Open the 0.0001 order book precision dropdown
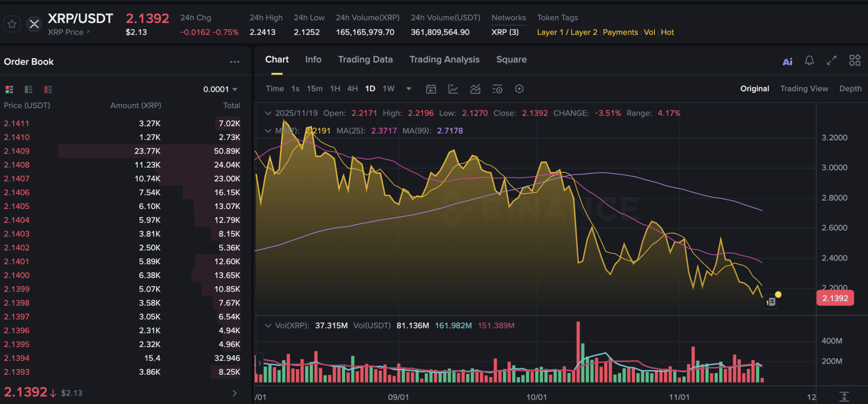The image size is (868, 404). point(220,89)
